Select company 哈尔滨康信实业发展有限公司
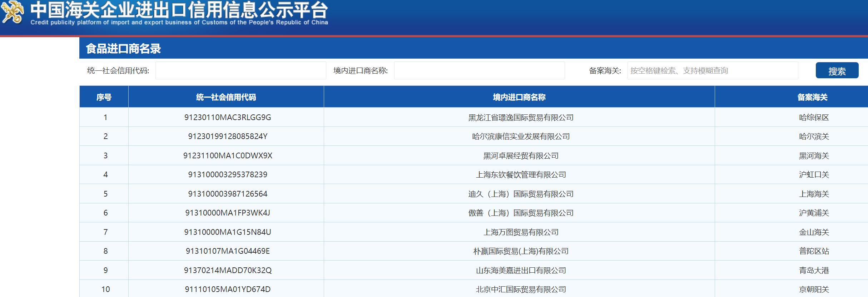 pos(521,137)
